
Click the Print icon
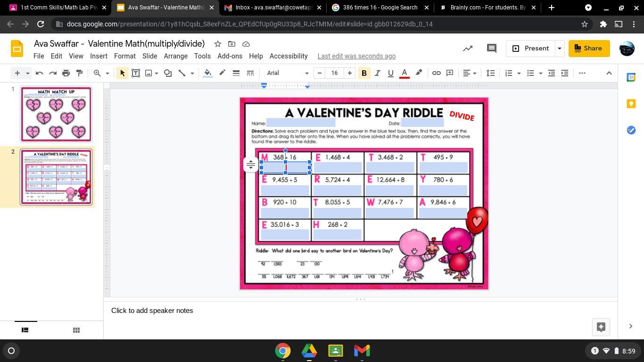point(66,73)
